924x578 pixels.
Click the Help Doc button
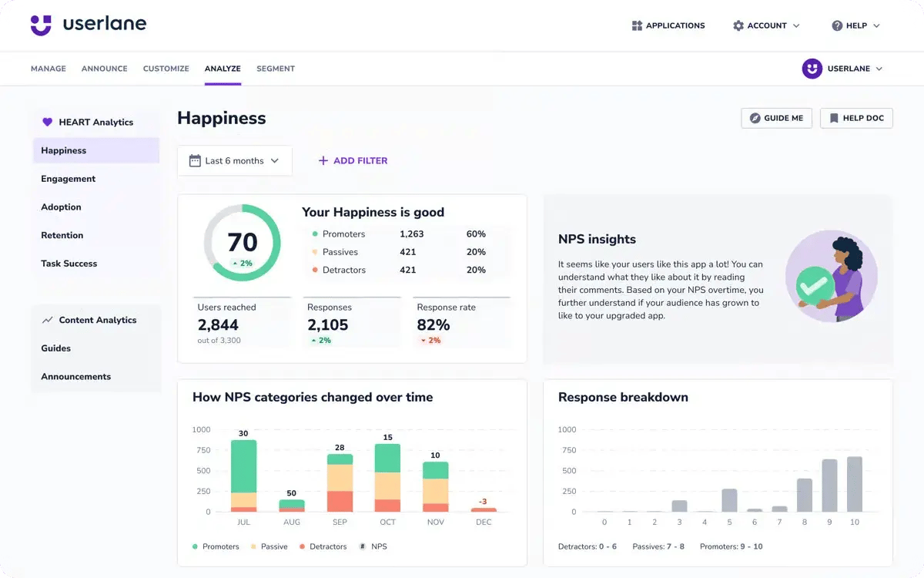856,118
